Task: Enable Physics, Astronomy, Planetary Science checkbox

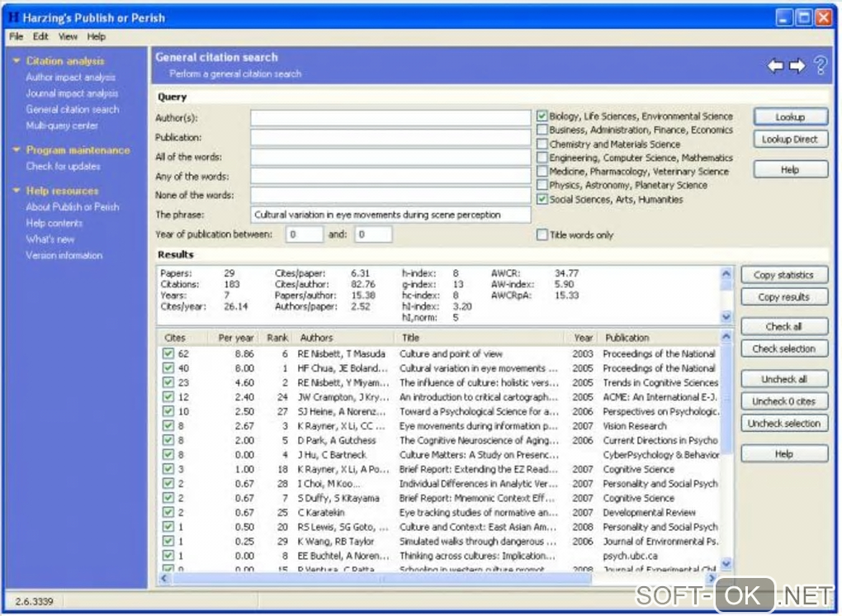Action: [x=542, y=185]
